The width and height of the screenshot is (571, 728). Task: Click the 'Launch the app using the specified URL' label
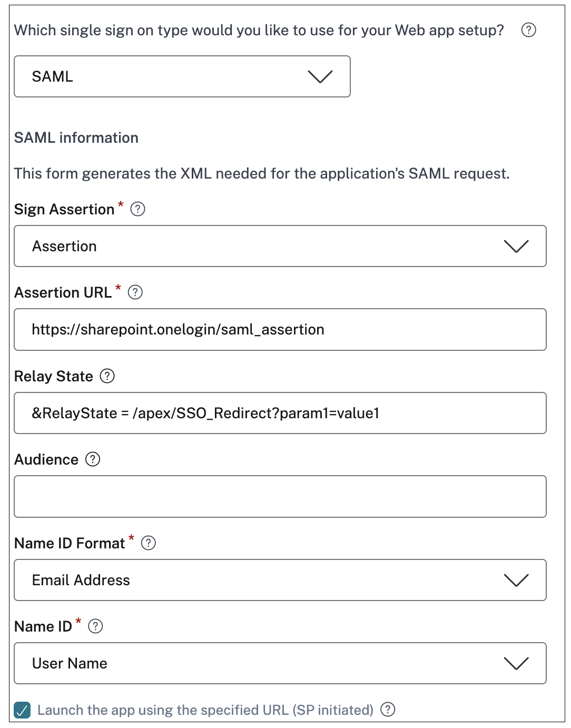coord(205,710)
